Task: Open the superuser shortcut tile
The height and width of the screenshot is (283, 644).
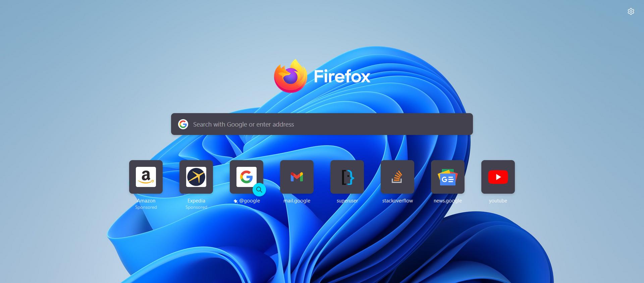Action: pyautogui.click(x=347, y=177)
